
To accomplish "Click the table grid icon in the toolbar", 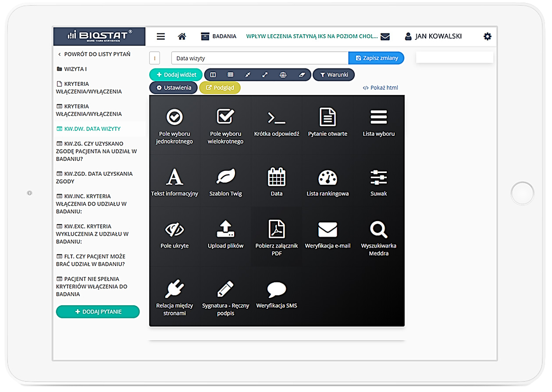I will pos(230,74).
